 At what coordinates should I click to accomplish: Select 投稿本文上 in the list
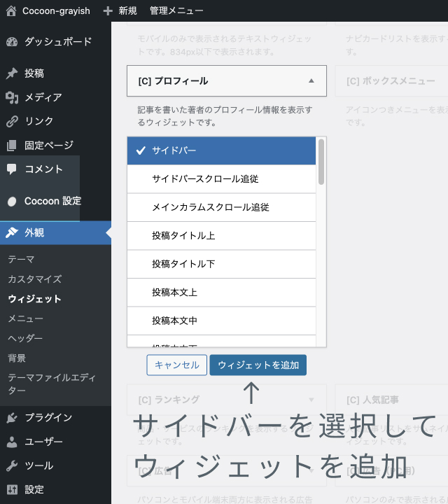pos(221,292)
